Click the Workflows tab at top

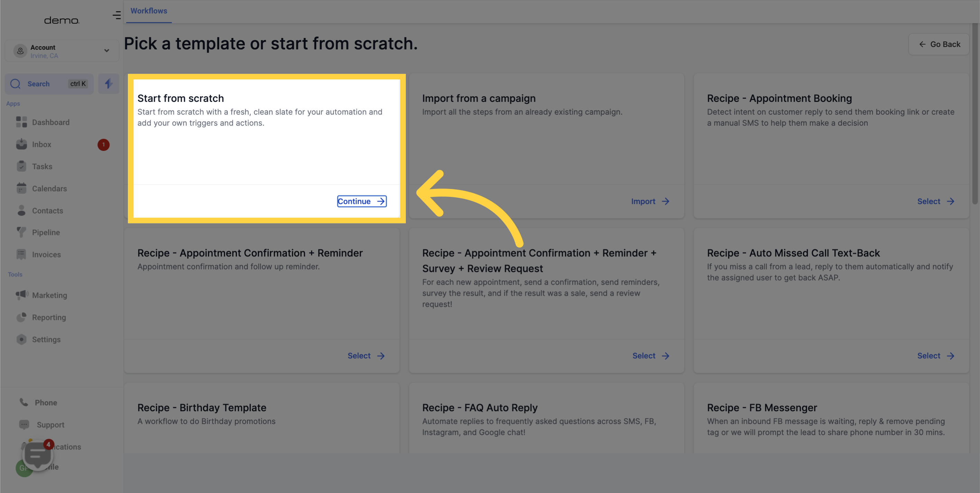pos(148,11)
